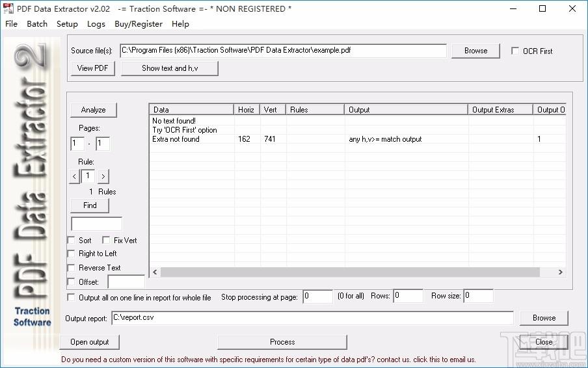Go to next rule with right arrow
588x368 pixels.
[x=103, y=176]
